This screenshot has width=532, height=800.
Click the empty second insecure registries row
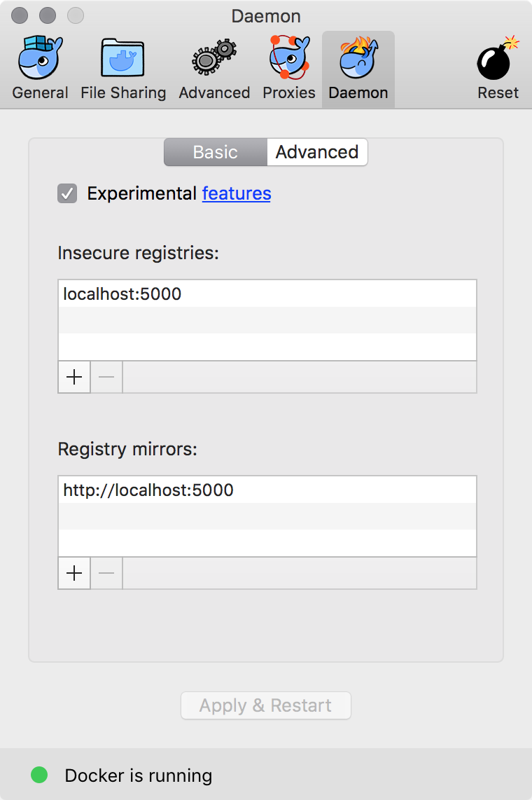click(267, 320)
